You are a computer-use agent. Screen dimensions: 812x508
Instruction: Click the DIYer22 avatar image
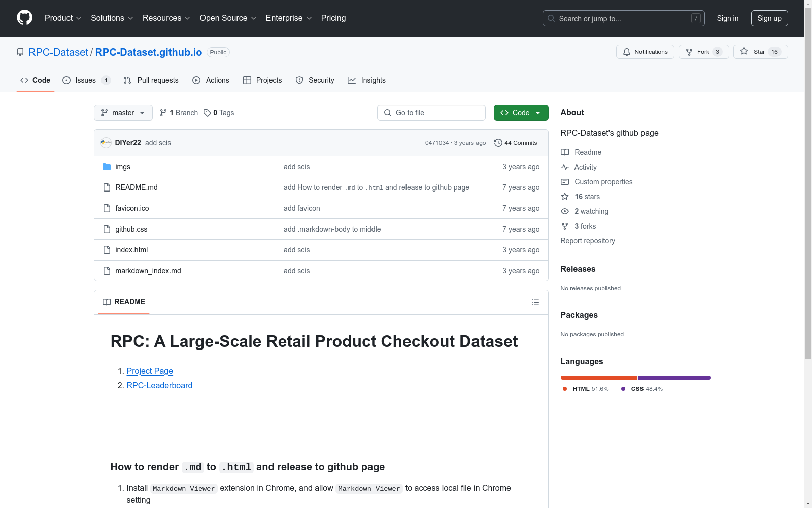[106, 143]
